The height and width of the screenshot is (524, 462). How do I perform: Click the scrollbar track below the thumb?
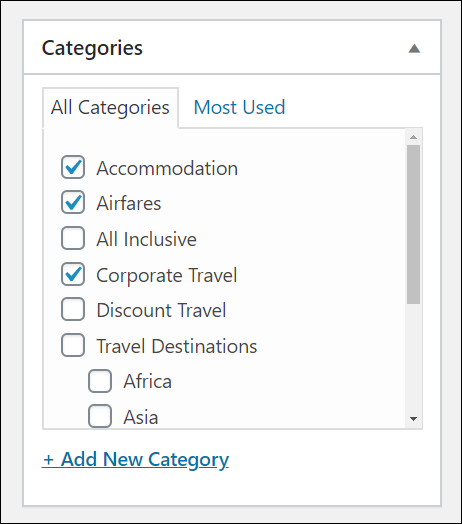414,358
